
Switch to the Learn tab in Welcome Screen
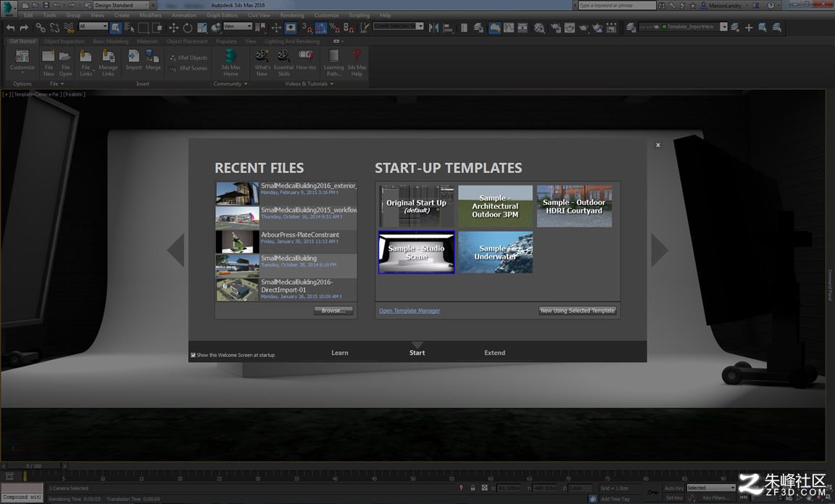tap(340, 353)
